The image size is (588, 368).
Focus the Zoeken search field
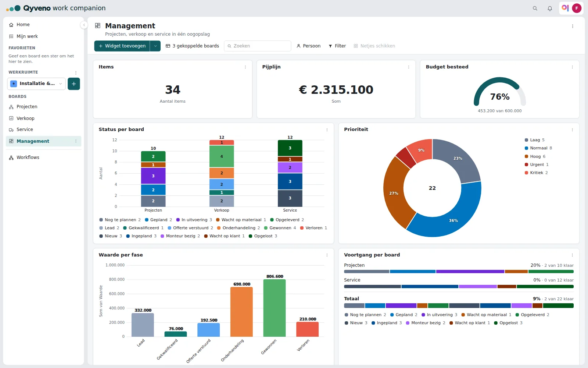(x=258, y=46)
